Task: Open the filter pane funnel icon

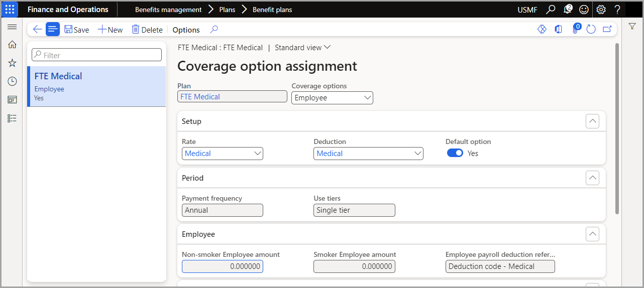Action: (632, 27)
